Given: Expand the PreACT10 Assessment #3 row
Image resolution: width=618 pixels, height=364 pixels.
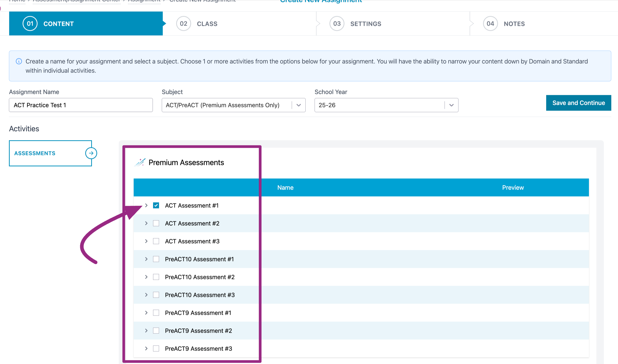Looking at the screenshot, I should pos(146,295).
